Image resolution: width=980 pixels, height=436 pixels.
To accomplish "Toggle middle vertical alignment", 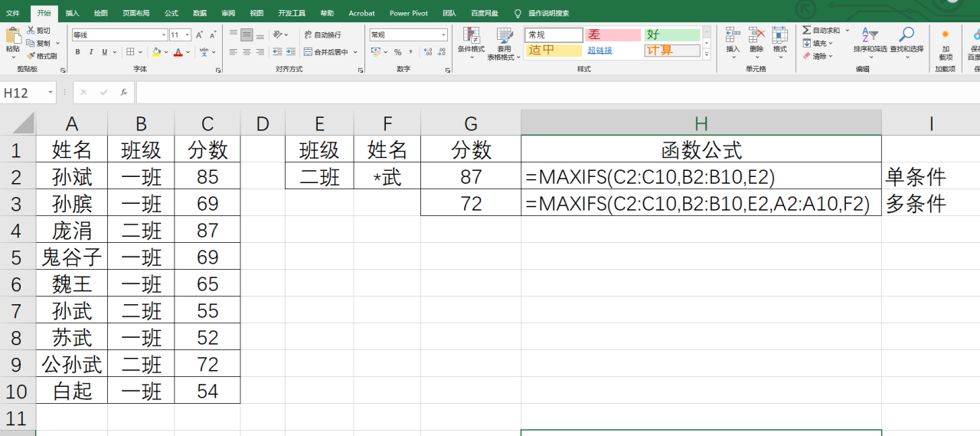I will coord(247,35).
